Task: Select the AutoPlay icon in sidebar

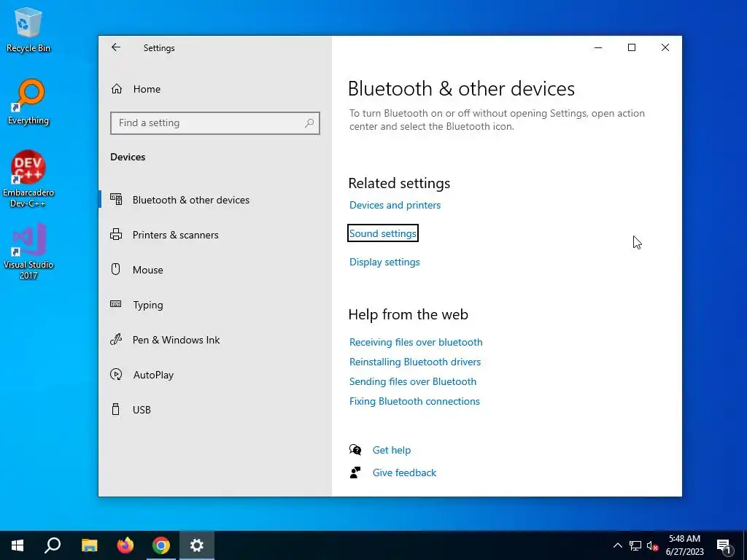Action: tap(116, 374)
